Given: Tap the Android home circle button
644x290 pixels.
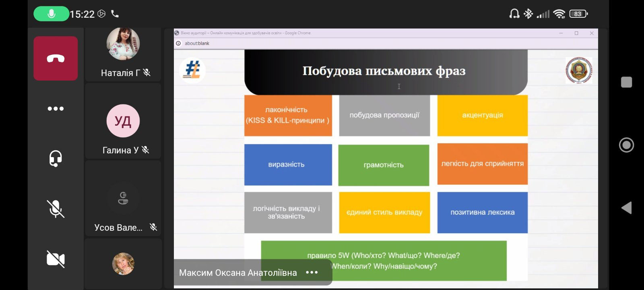Looking at the screenshot, I should click(626, 145).
